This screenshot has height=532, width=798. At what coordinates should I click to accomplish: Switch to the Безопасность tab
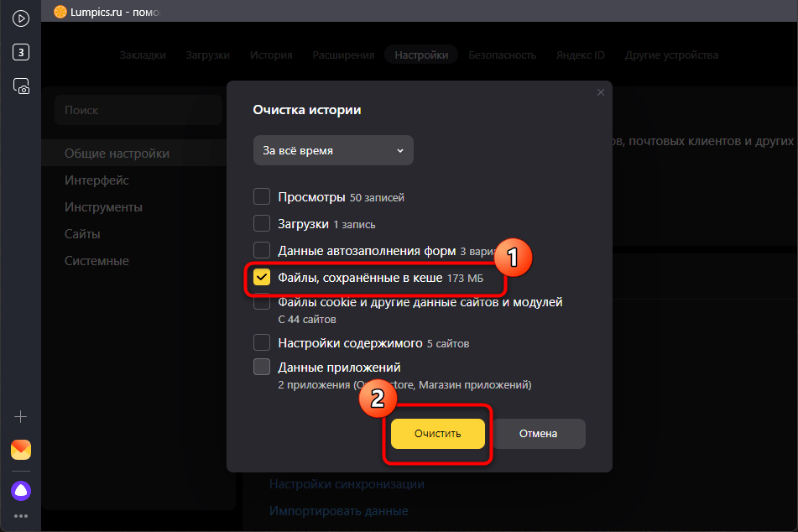pyautogui.click(x=503, y=55)
